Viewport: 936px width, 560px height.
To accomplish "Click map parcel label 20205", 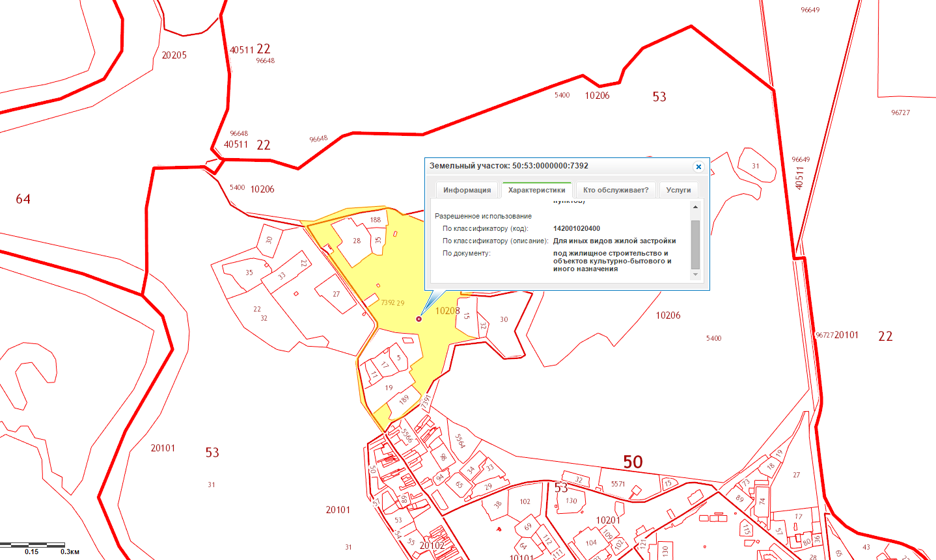I will 174,55.
